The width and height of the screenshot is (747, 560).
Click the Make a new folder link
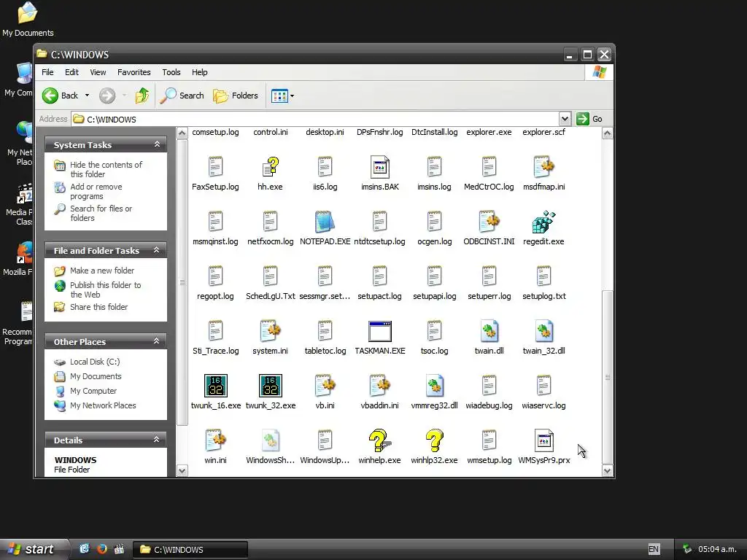pyautogui.click(x=102, y=271)
